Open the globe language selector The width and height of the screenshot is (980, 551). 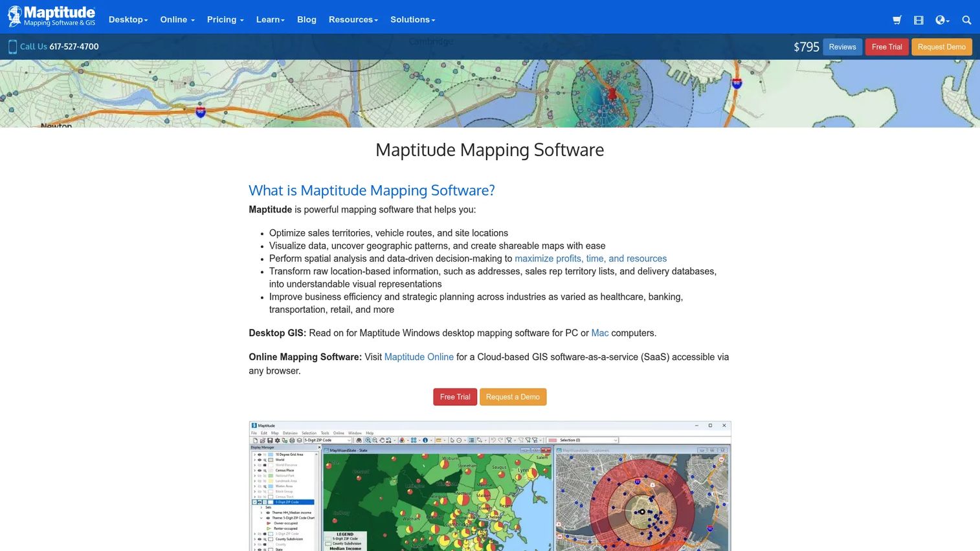[x=942, y=20]
